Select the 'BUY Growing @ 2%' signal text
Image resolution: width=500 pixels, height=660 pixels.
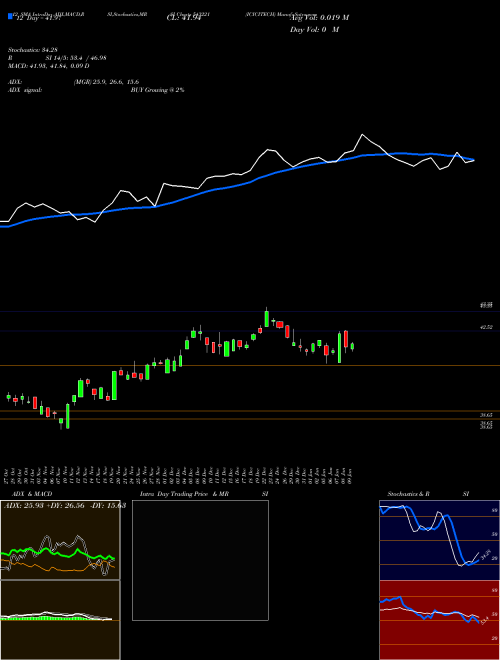point(157,90)
